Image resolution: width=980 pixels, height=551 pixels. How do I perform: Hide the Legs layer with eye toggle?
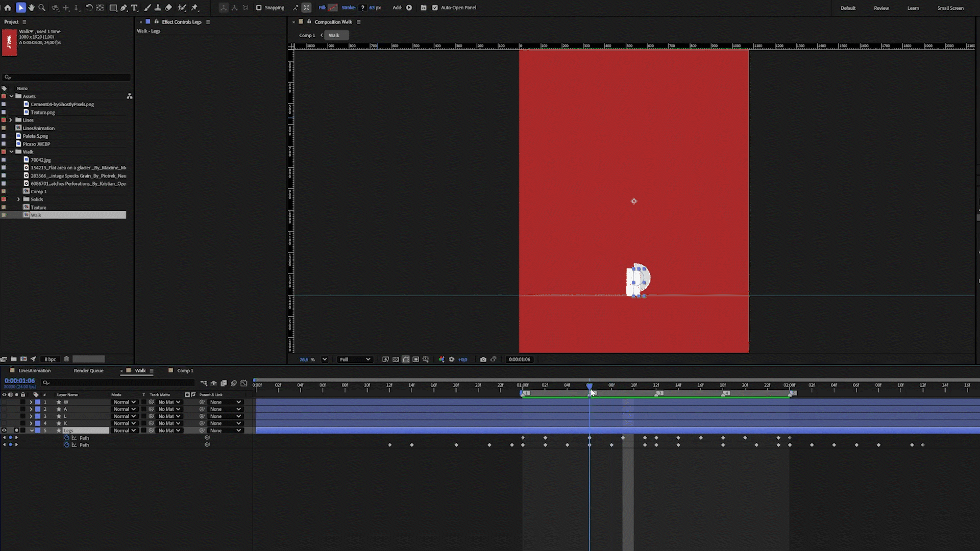pos(4,431)
